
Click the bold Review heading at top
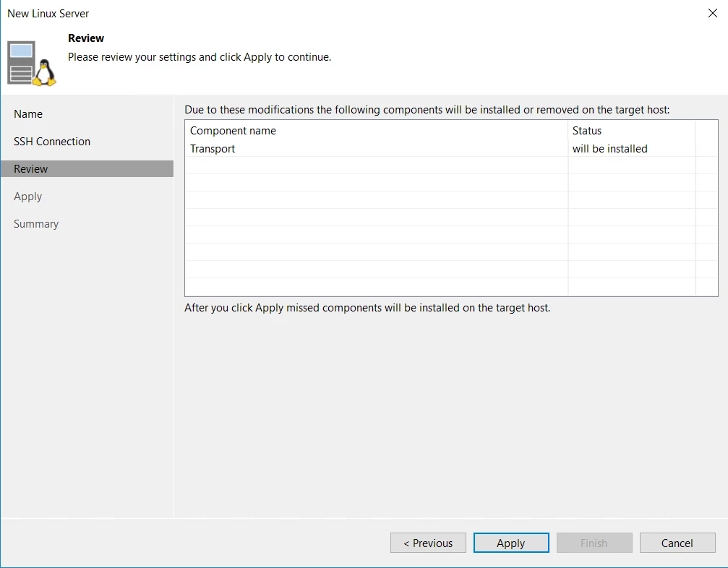[x=86, y=38]
